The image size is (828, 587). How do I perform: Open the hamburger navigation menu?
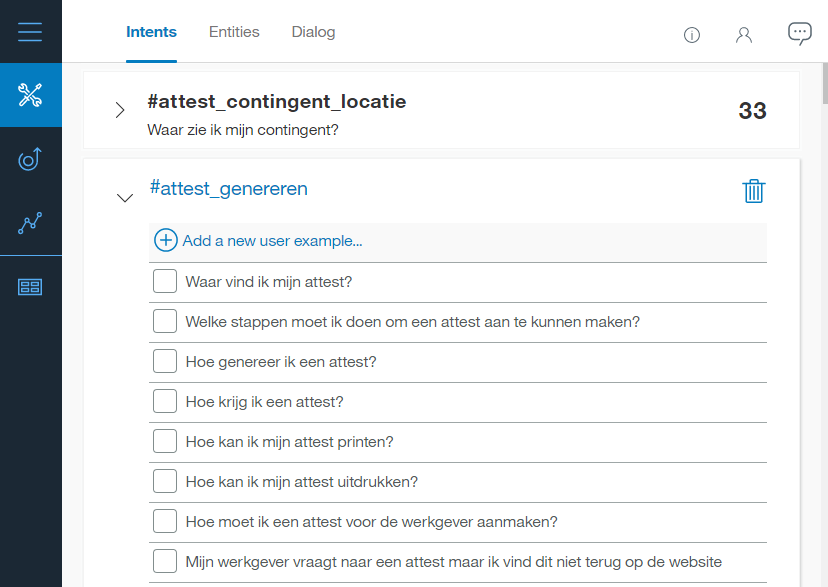pos(30,31)
